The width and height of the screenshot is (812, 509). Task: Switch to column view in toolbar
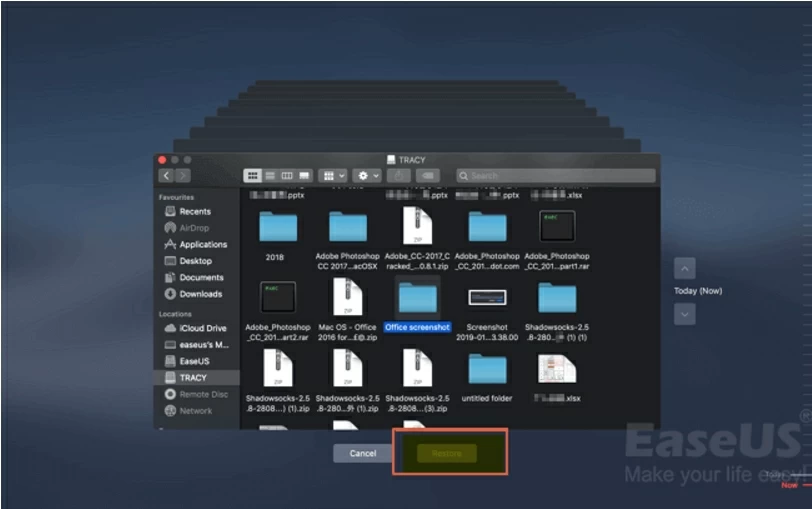coord(287,176)
